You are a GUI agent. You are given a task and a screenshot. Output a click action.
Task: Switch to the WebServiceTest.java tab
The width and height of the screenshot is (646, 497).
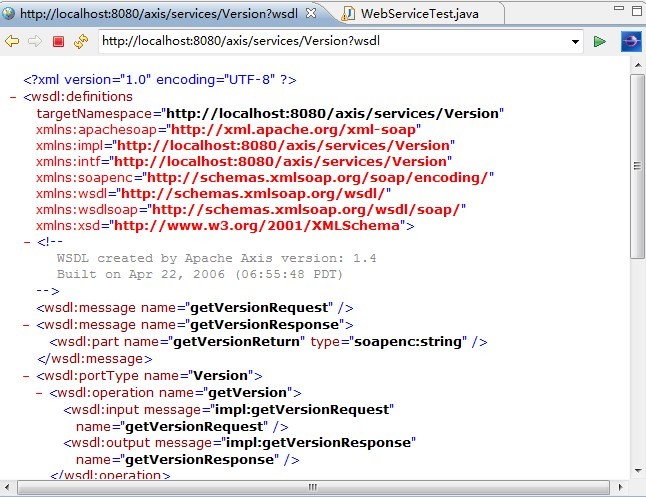419,14
